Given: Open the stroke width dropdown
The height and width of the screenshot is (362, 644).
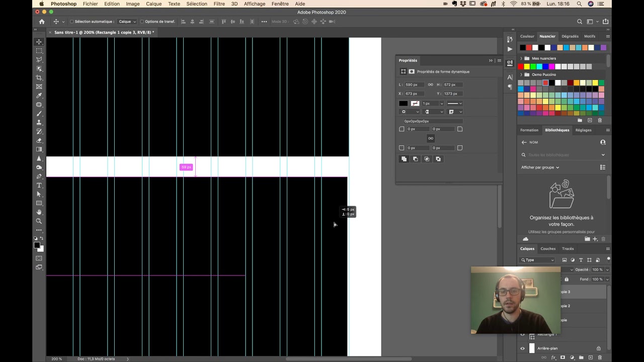Looking at the screenshot, I should (x=442, y=104).
